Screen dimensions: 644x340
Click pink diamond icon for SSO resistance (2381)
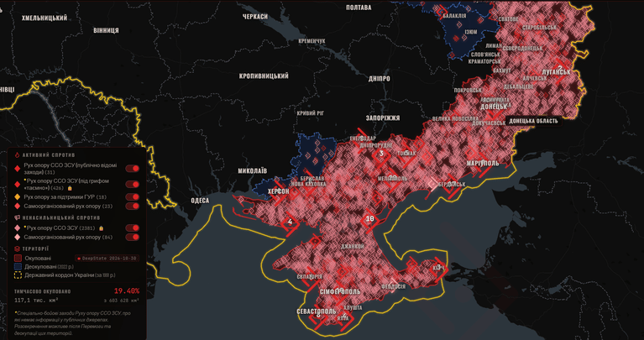click(18, 228)
